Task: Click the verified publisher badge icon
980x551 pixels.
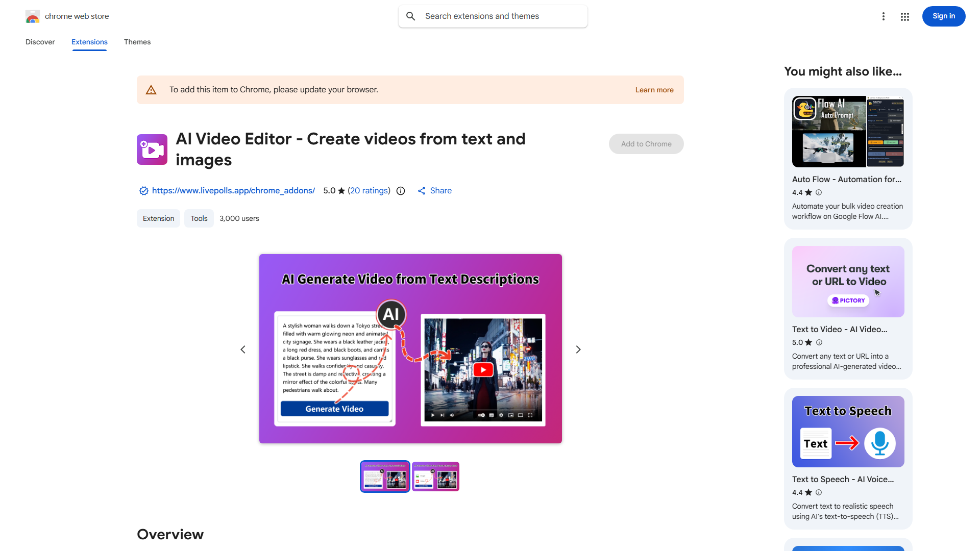Action: (x=143, y=190)
